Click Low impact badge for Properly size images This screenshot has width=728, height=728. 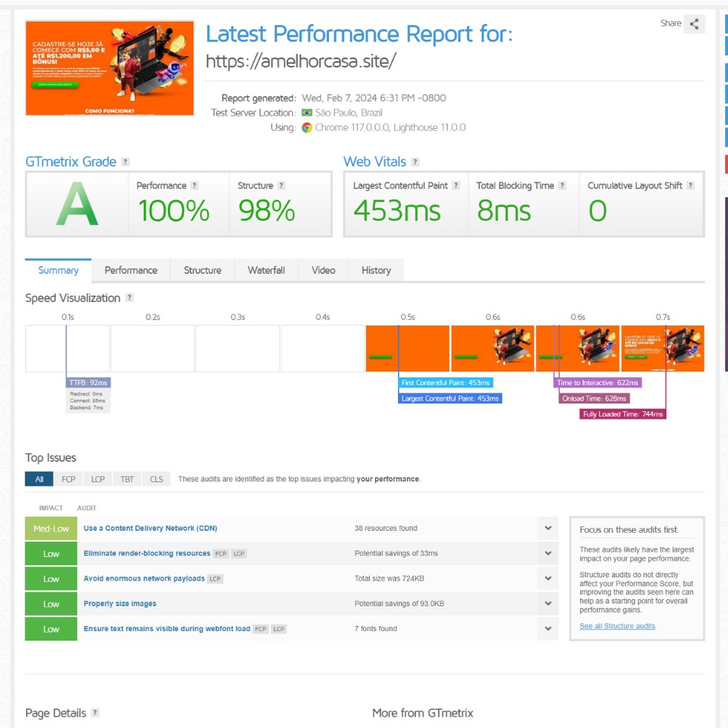point(51,604)
